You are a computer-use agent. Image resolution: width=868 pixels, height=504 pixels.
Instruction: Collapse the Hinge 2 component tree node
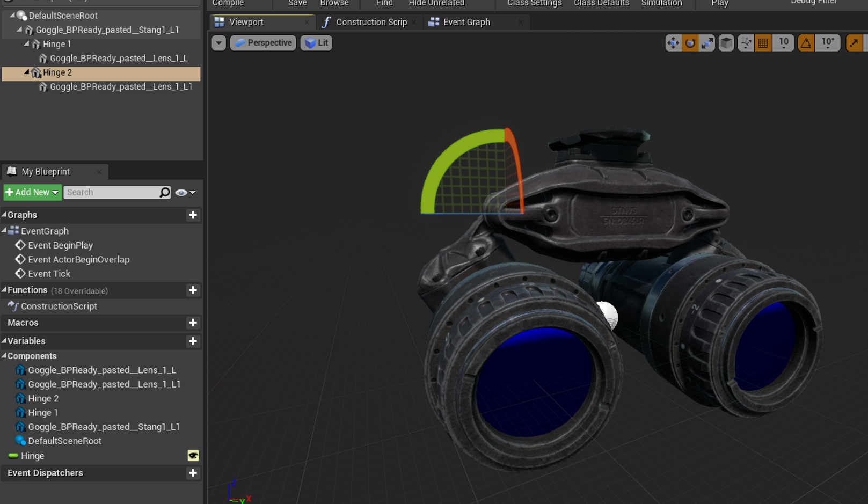(x=26, y=72)
